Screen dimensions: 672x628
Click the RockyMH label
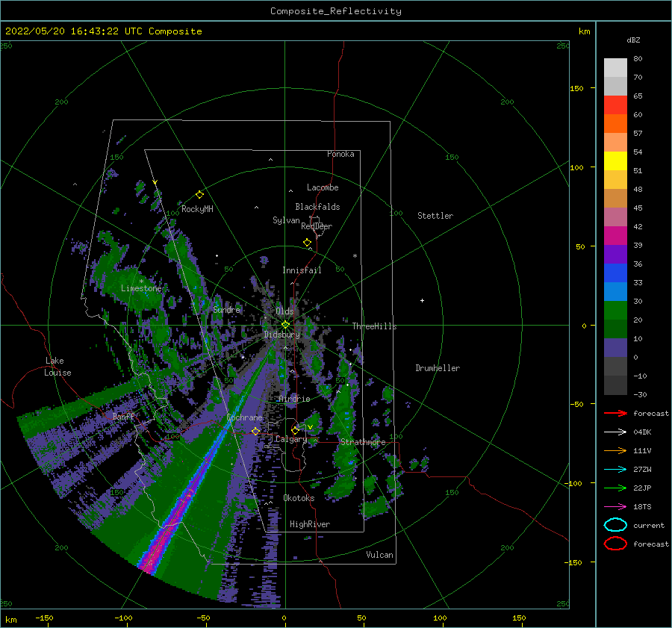tap(197, 209)
